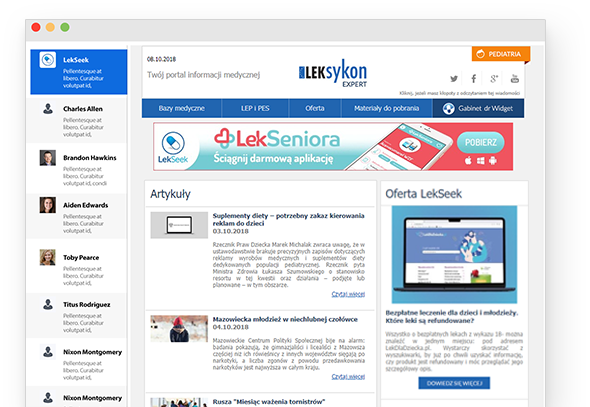This screenshot has height=407, width=590.
Task: Click Titus Rodriguez's avatar icon
Action: (48, 304)
